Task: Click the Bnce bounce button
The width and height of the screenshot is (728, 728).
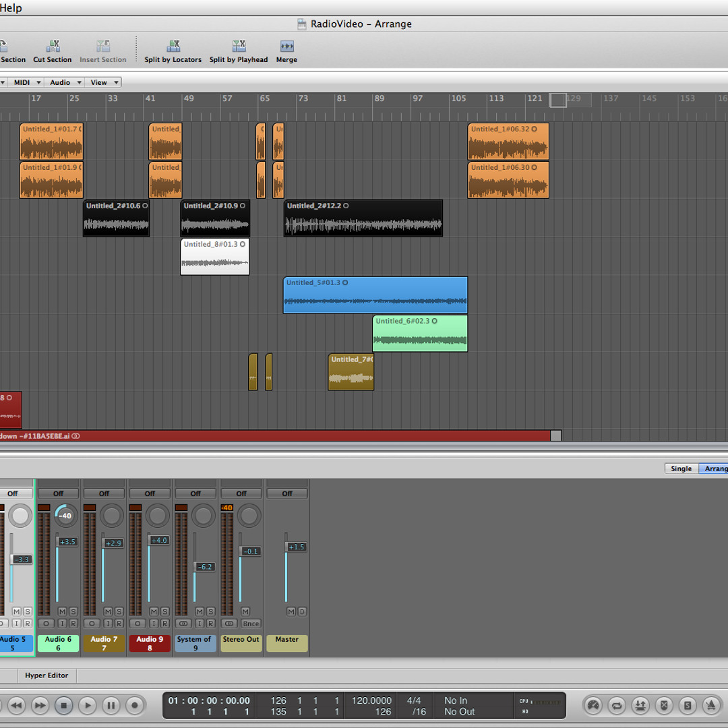Action: click(x=251, y=624)
